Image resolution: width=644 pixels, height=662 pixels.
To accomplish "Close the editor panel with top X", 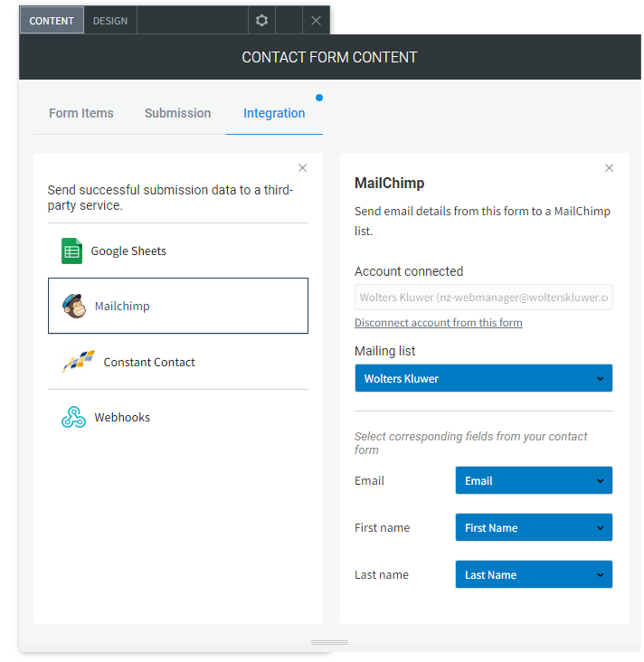I will click(316, 20).
